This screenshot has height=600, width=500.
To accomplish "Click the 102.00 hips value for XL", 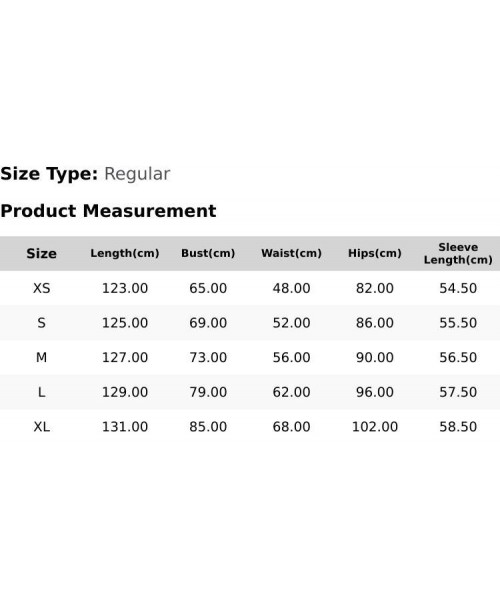I will (375, 427).
